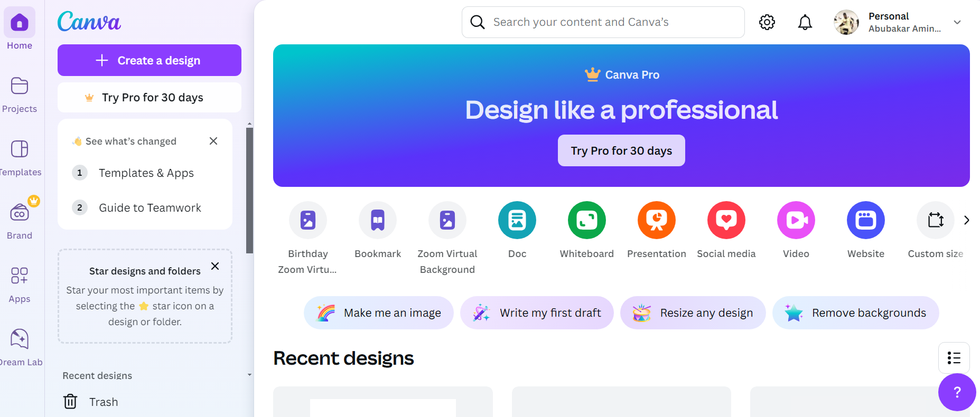This screenshot has width=980, height=417.
Task: Click the Trash icon in sidebar
Action: tap(70, 402)
